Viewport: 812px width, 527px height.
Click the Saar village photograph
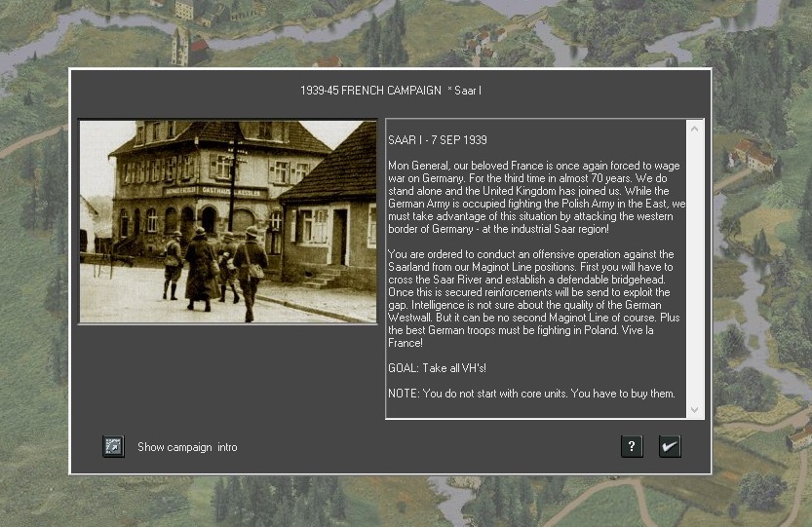point(228,221)
